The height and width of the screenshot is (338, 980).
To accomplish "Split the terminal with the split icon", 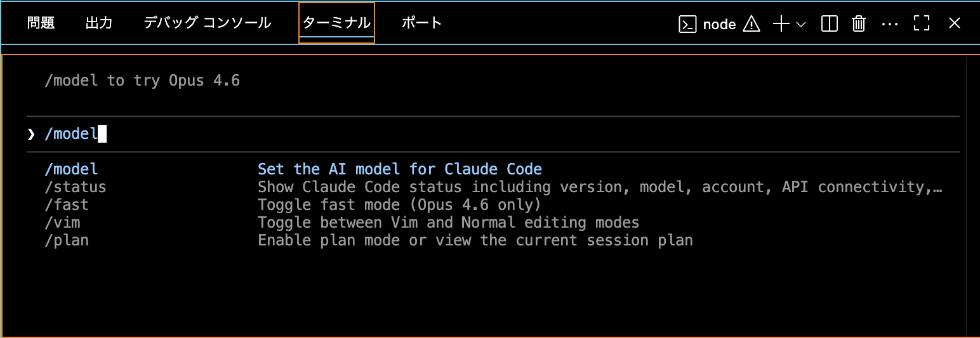I will point(829,24).
